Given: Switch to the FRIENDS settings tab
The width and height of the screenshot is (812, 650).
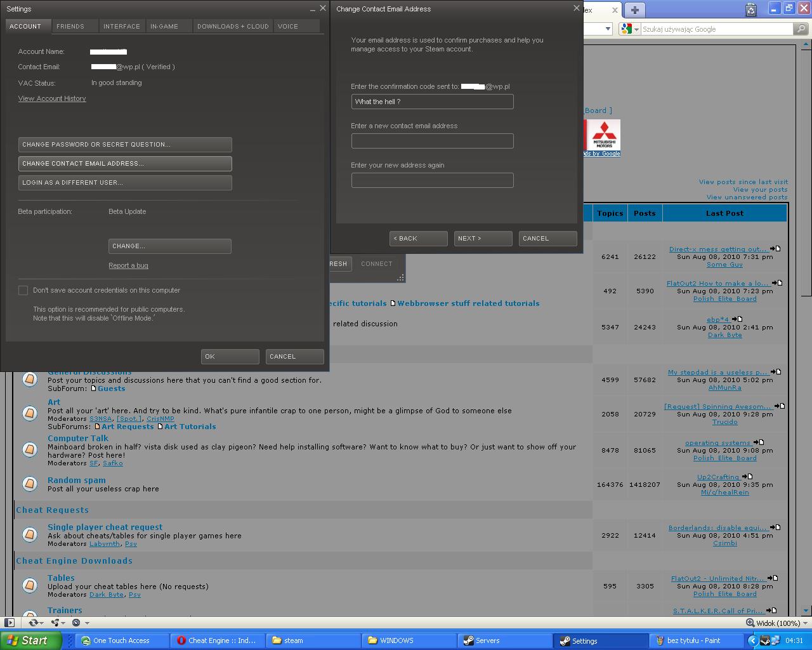Looking at the screenshot, I should [70, 26].
